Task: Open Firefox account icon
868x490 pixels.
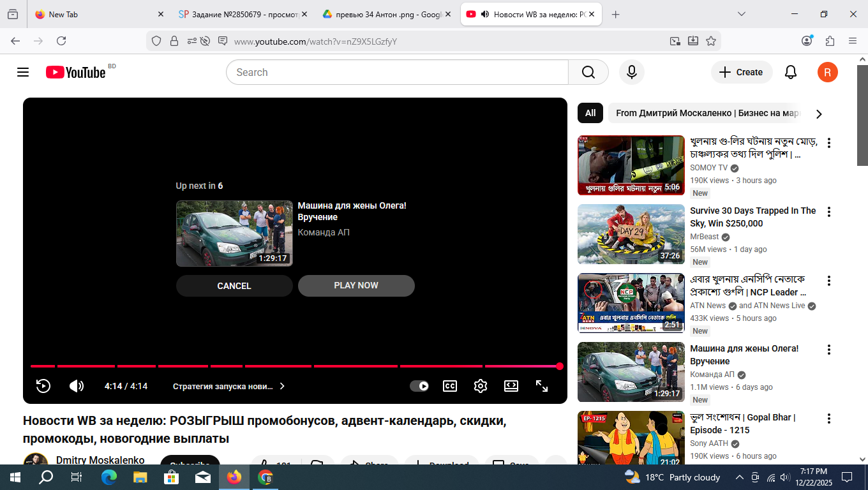Action: (x=807, y=41)
